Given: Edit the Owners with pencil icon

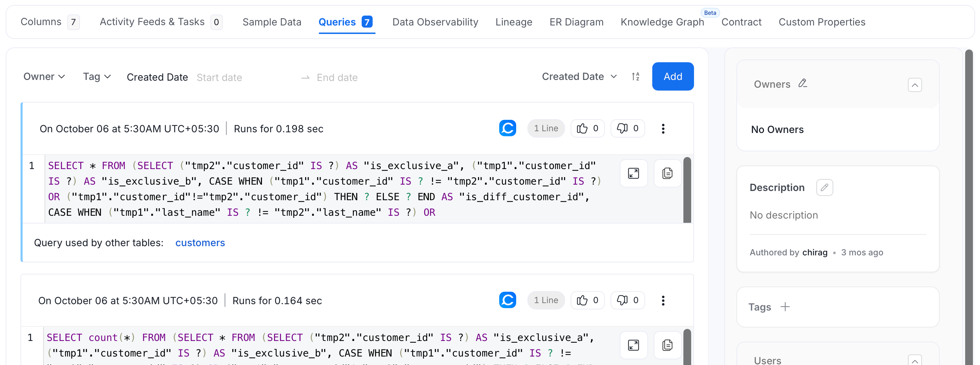Looking at the screenshot, I should (803, 83).
